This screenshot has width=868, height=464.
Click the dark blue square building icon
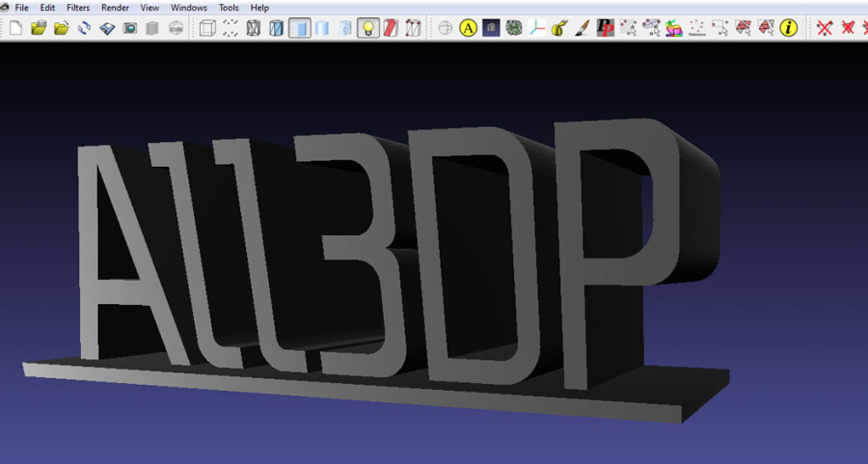(491, 28)
